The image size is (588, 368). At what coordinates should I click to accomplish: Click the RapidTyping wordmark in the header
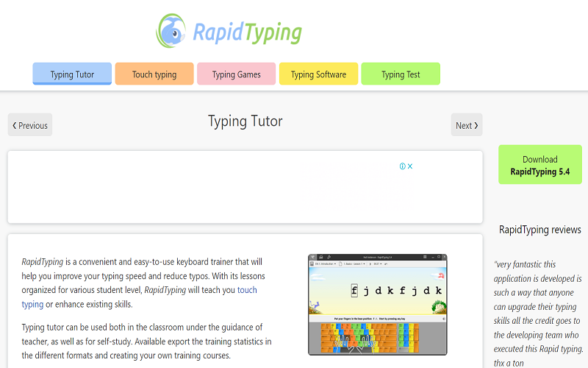click(x=247, y=32)
